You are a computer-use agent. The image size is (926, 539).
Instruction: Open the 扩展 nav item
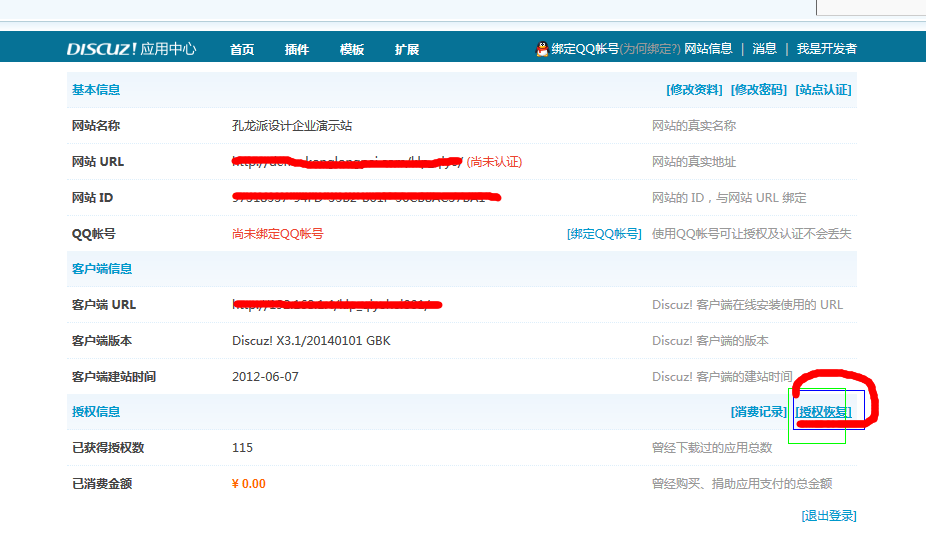(407, 49)
